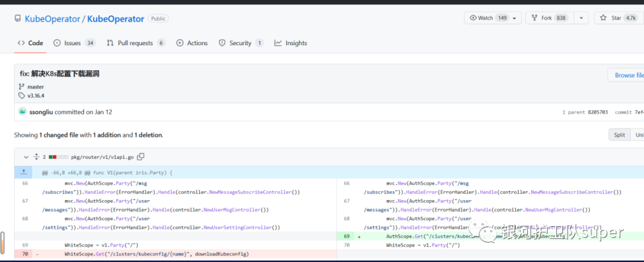Click the Fork icon
The image size is (644, 262).
[x=534, y=18]
